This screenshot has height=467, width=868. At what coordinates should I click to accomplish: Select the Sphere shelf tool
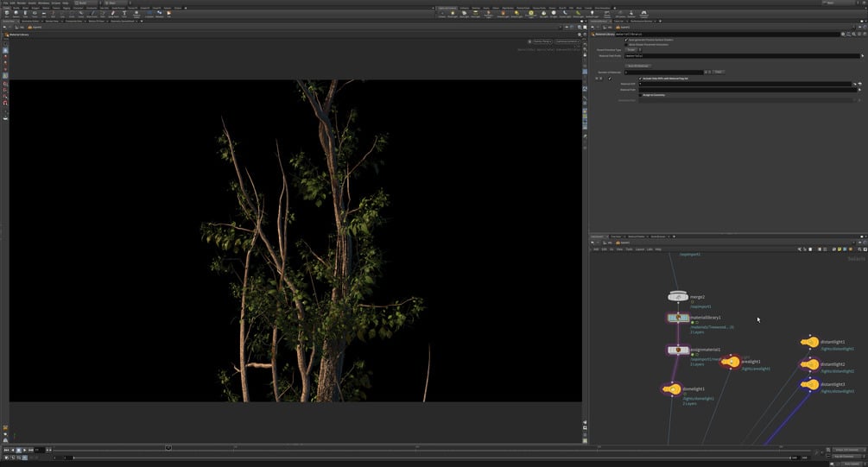[x=16, y=14]
